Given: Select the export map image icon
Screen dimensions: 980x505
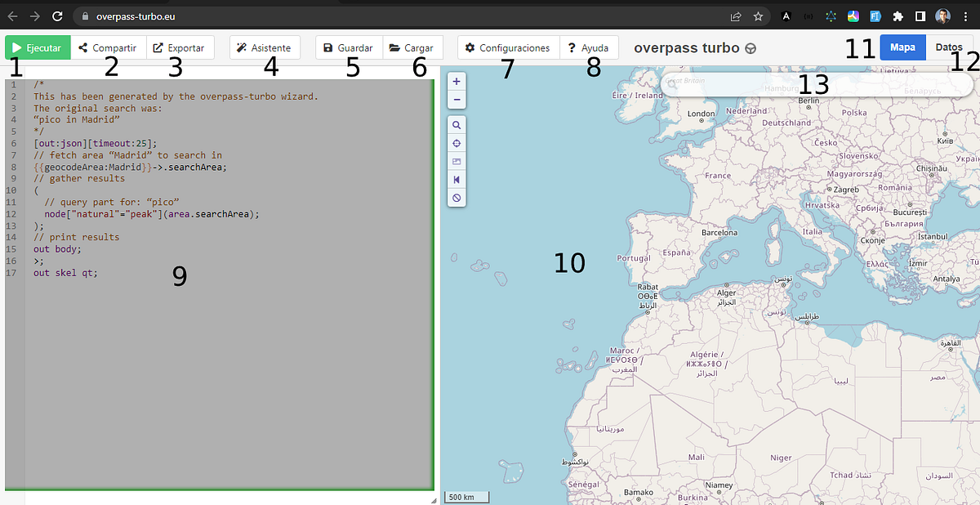Looking at the screenshot, I should pyautogui.click(x=456, y=161).
